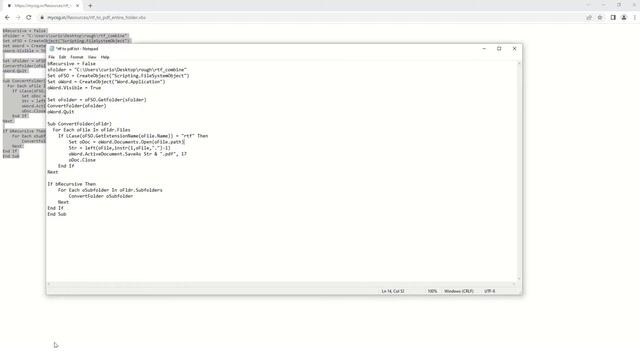This screenshot has width=640, height=360.
Task: Click the 'oWord.Visible = True' line
Action: coord(74,88)
